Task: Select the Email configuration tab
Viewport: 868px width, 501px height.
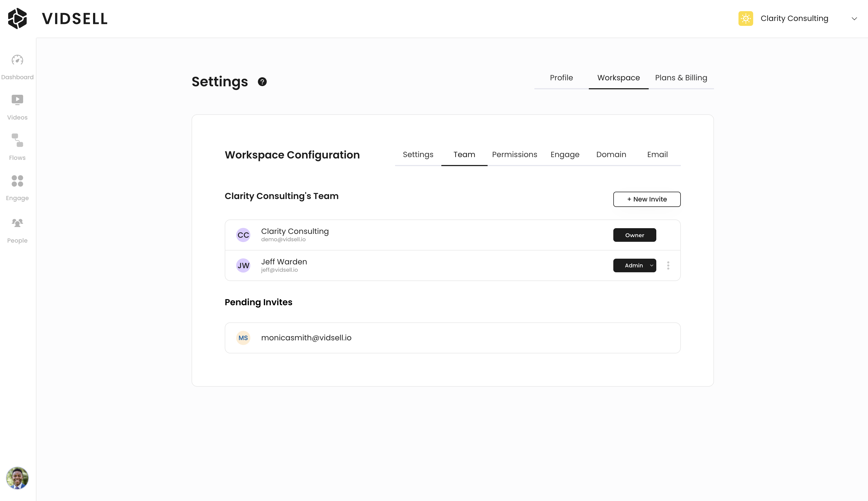Action: point(657,154)
